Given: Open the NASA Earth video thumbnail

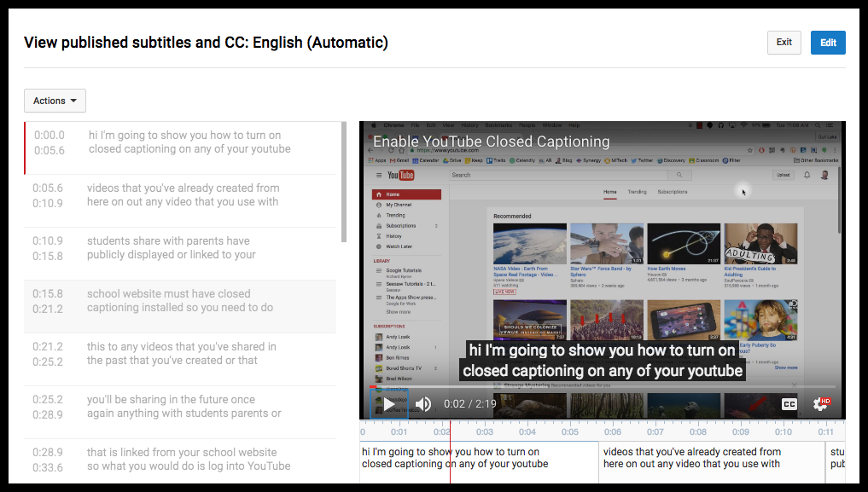Looking at the screenshot, I should (x=530, y=244).
